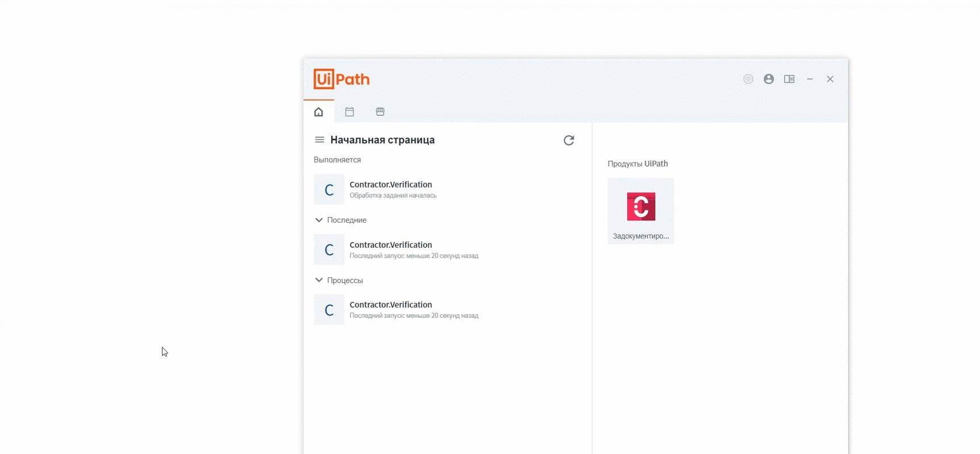This screenshot has height=454, width=980.
Task: Click Последний запуск text under Последние
Action: click(x=414, y=256)
